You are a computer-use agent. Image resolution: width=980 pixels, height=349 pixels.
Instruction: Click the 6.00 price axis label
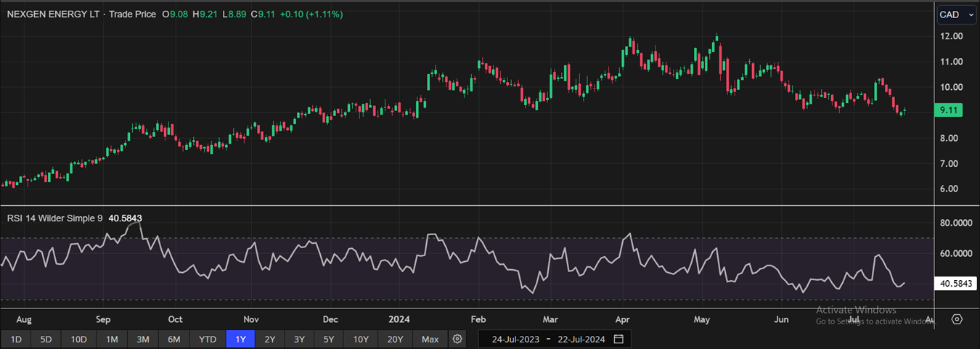click(951, 189)
